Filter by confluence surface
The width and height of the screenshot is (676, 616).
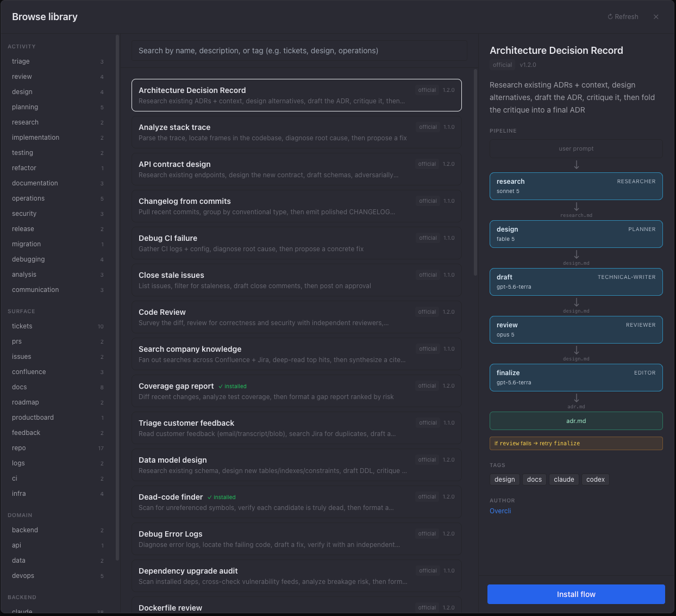[x=58, y=372]
